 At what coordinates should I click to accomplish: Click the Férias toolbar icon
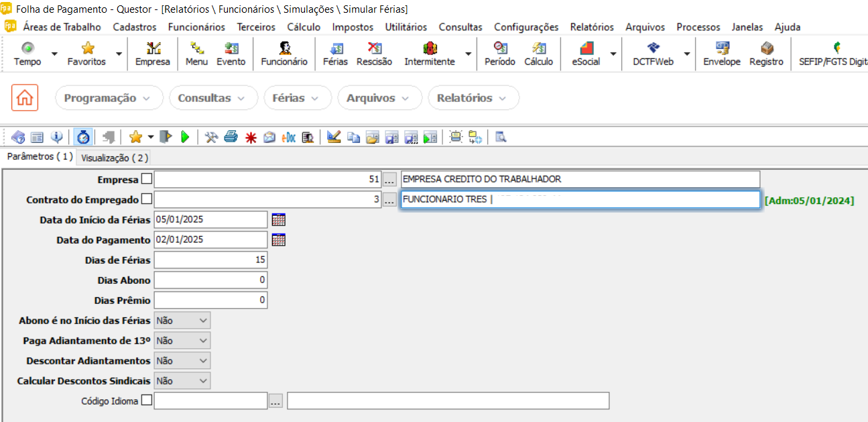click(x=335, y=54)
